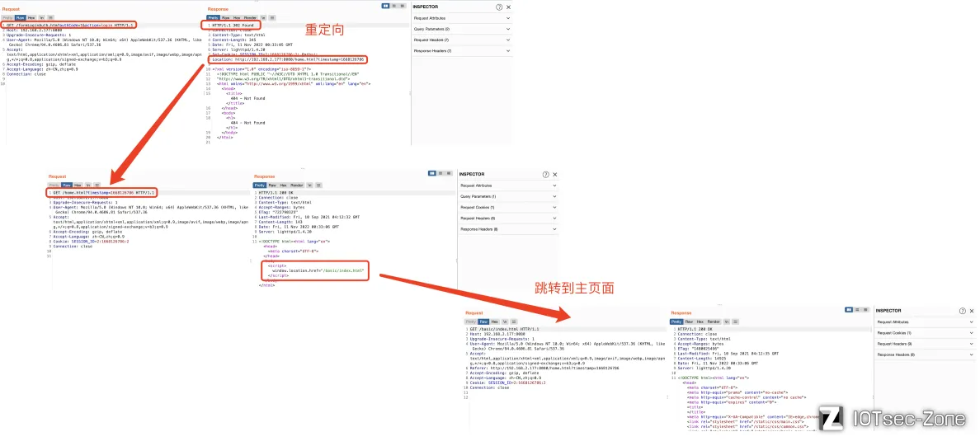Expand Request Attributes in the top Inspector
Image resolution: width=980 pixels, height=446 pixels.
[461, 18]
